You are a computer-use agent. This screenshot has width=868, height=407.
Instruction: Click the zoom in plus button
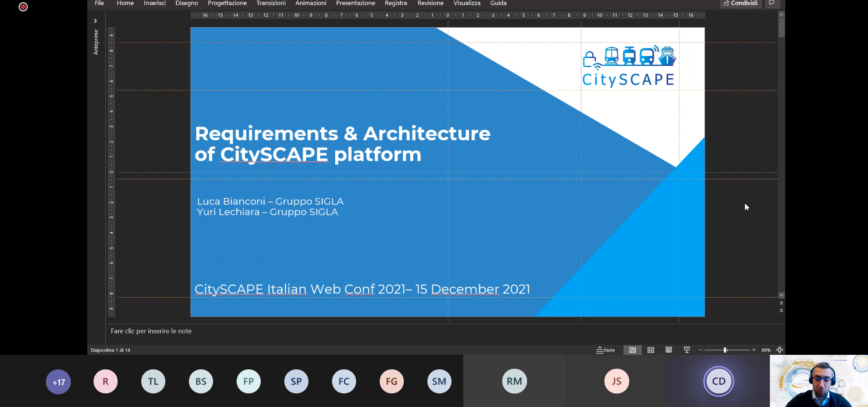(754, 350)
